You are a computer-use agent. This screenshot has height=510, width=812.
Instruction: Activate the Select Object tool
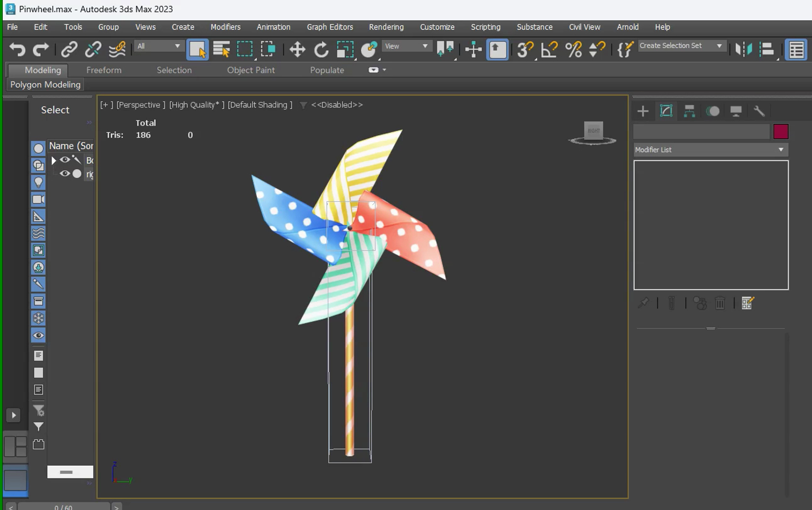pyautogui.click(x=198, y=49)
